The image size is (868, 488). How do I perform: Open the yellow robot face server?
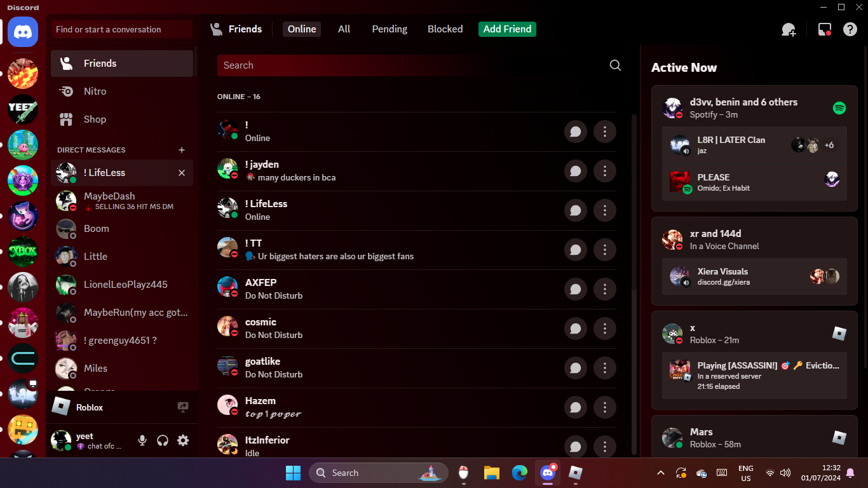[x=23, y=430]
